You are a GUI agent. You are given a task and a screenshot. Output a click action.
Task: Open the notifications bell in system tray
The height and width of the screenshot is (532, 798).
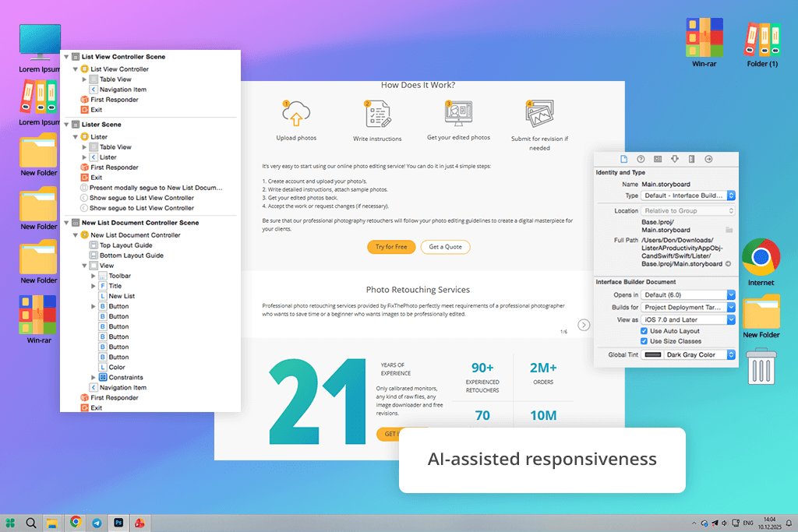pos(789,523)
